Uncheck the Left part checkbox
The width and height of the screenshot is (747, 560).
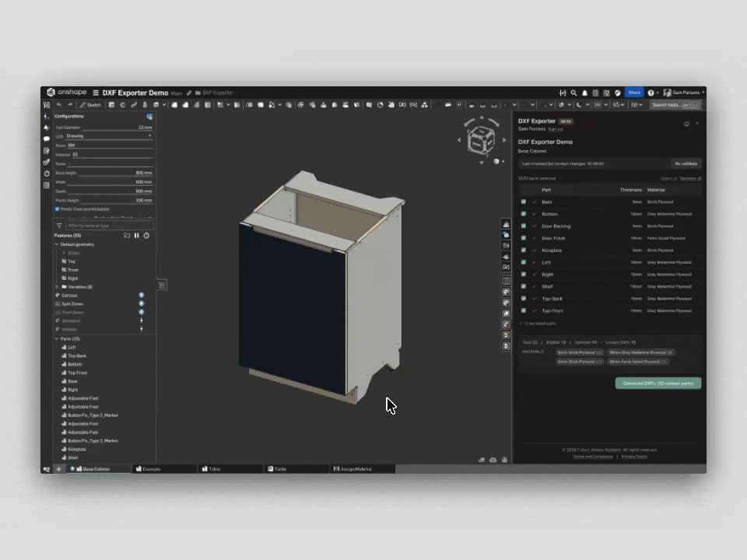pyautogui.click(x=524, y=262)
